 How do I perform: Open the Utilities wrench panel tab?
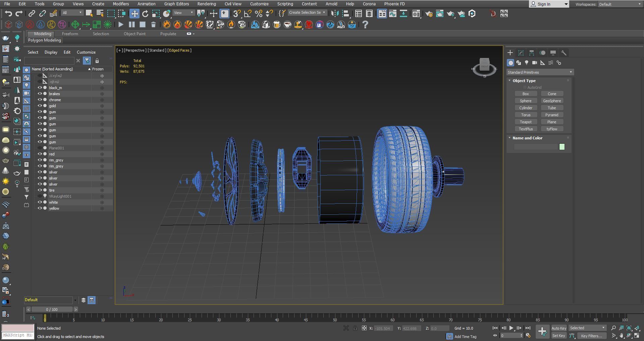point(564,53)
